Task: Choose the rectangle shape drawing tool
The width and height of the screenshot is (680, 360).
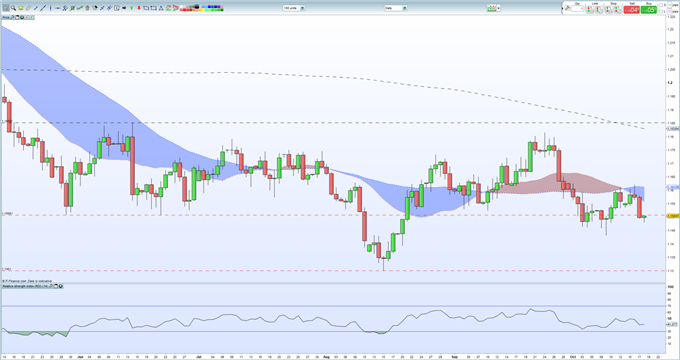Action: (x=146, y=8)
